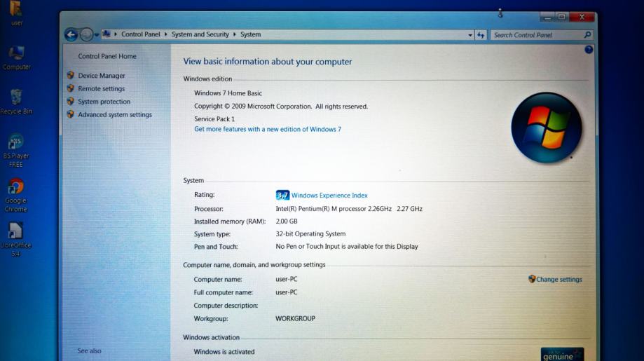644x361 pixels.
Task: Select the BS.Player FREE desktop icon
Action: 16,150
